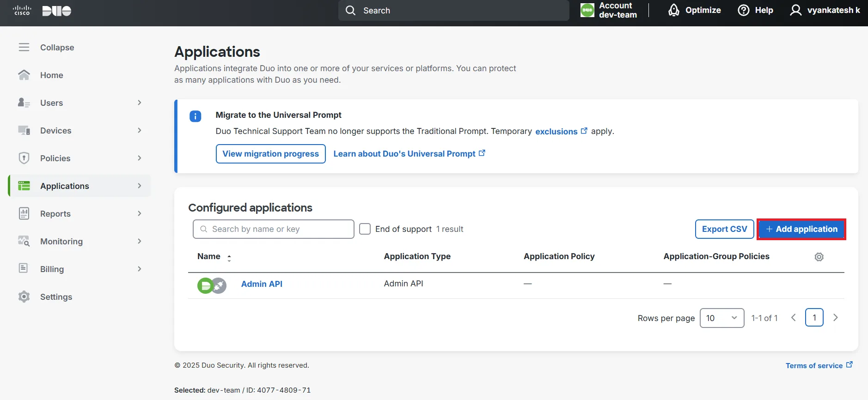Click the Help label in the header
The height and width of the screenshot is (400, 868).
(x=764, y=10)
